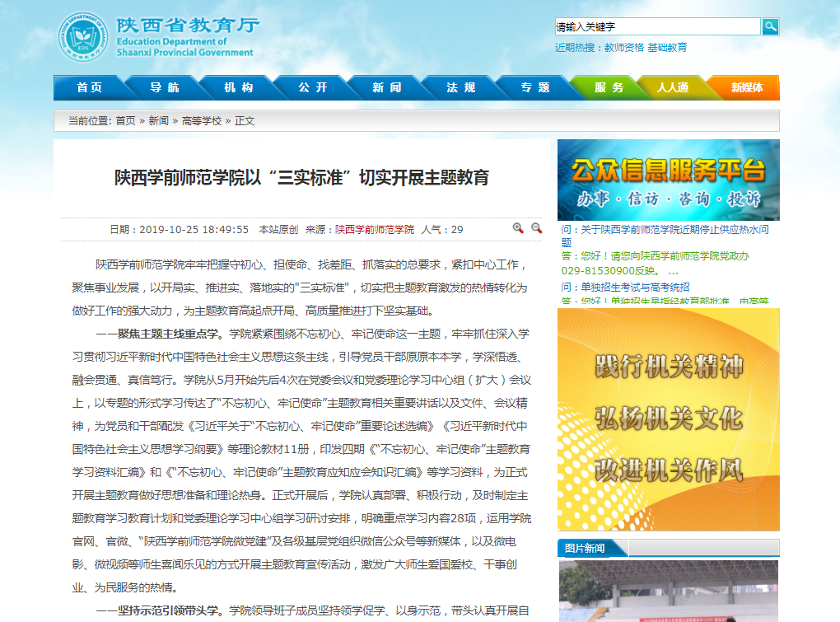Open the 导航 navigation tab

coord(164,87)
